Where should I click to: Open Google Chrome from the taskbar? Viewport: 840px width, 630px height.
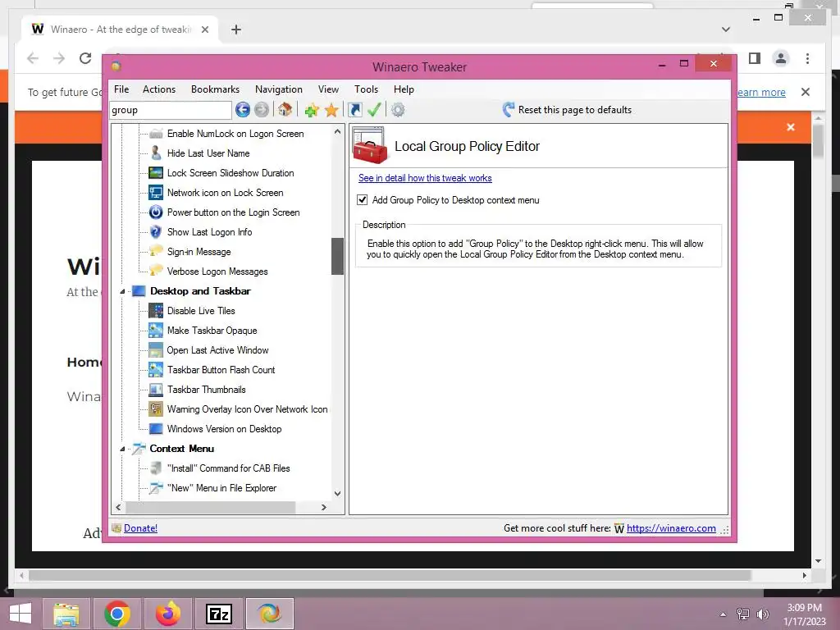coord(117,614)
